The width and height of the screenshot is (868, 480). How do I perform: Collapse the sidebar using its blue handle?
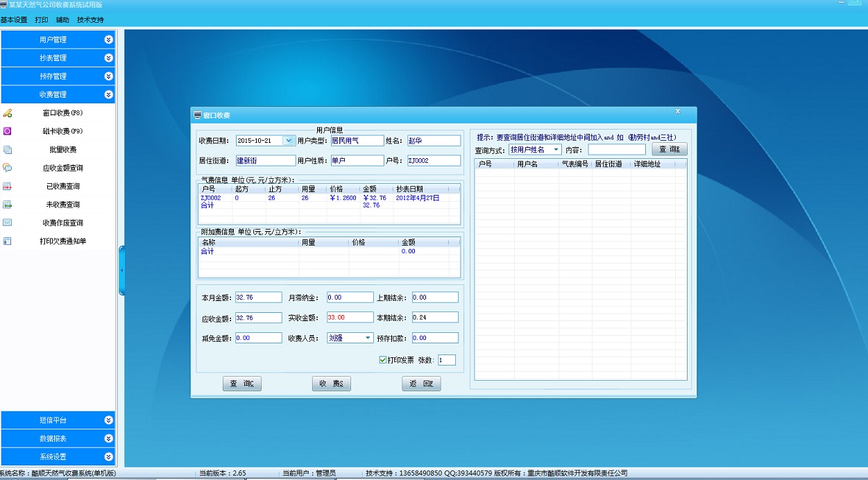point(121,270)
